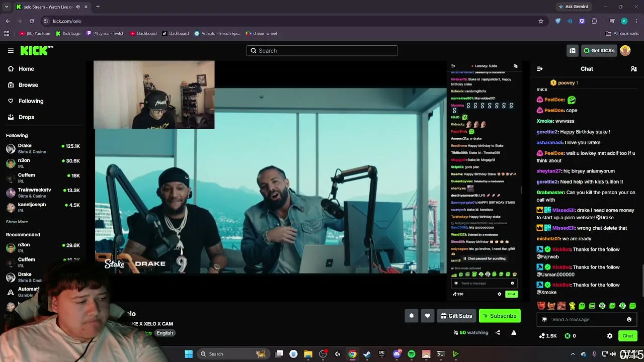This screenshot has height=362, width=644.
Task: Click the main stream video player
Action: coord(271,180)
